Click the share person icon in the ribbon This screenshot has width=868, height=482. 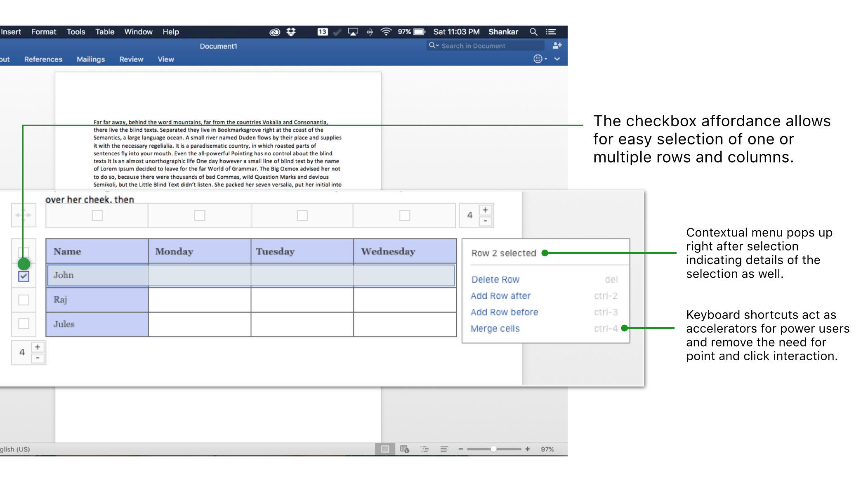click(557, 45)
